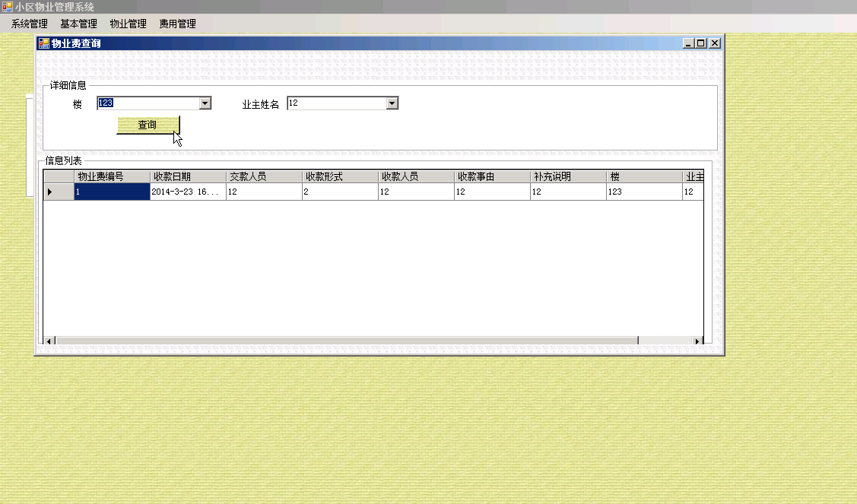Image resolution: width=857 pixels, height=504 pixels.
Task: Open the 楼 combo box dropdown
Action: 205,103
